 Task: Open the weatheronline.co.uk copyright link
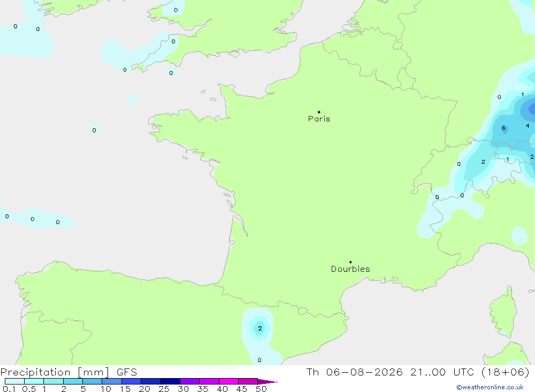coord(490,387)
